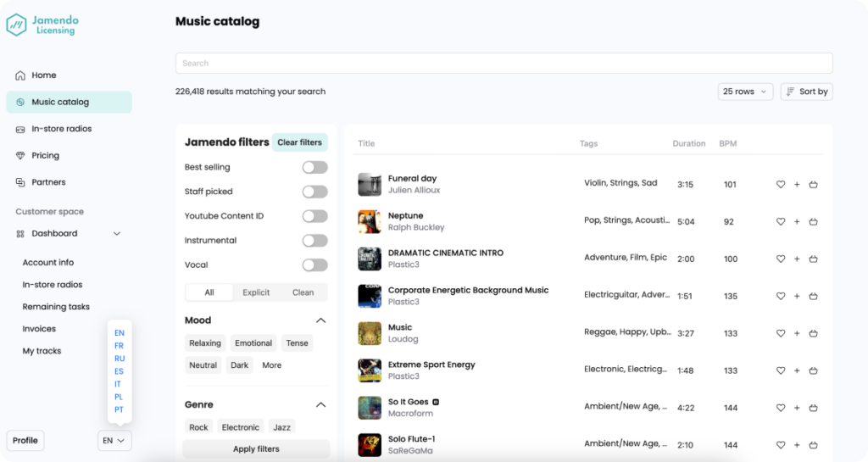Choose IT language option

(x=117, y=384)
